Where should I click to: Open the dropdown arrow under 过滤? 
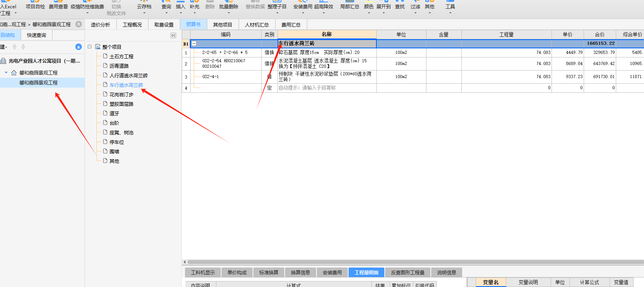[415, 13]
